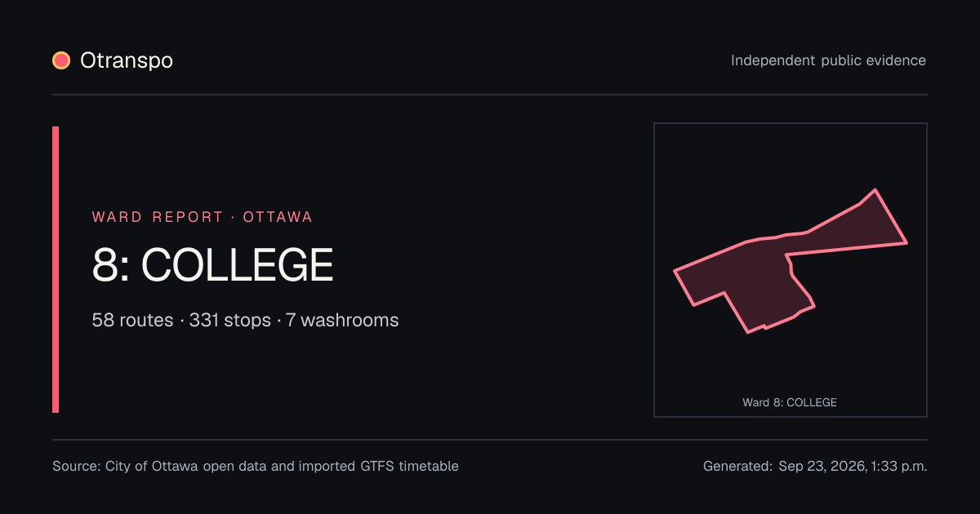
Task: Click the pink ward boundary shape
Action: click(751, 277)
